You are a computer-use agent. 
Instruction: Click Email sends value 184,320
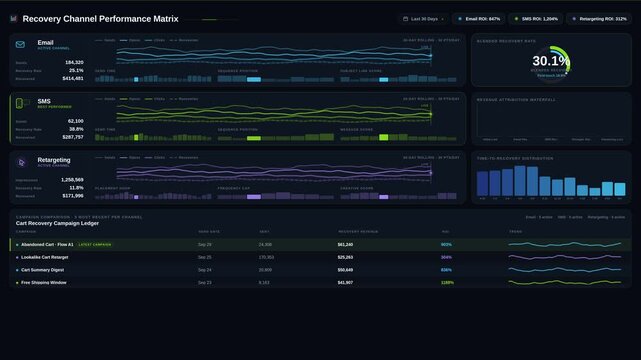point(74,63)
